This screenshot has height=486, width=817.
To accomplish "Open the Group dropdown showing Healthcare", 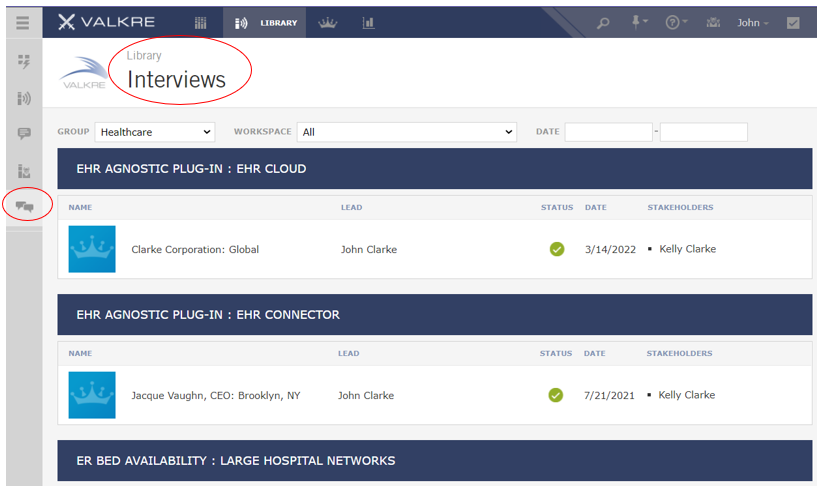I will point(155,132).
